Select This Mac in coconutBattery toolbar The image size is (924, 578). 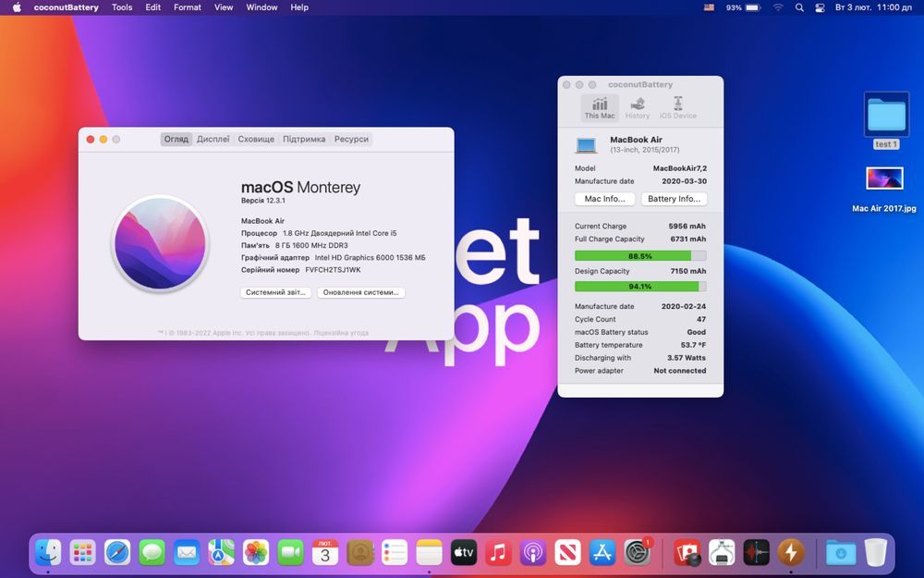coord(600,108)
